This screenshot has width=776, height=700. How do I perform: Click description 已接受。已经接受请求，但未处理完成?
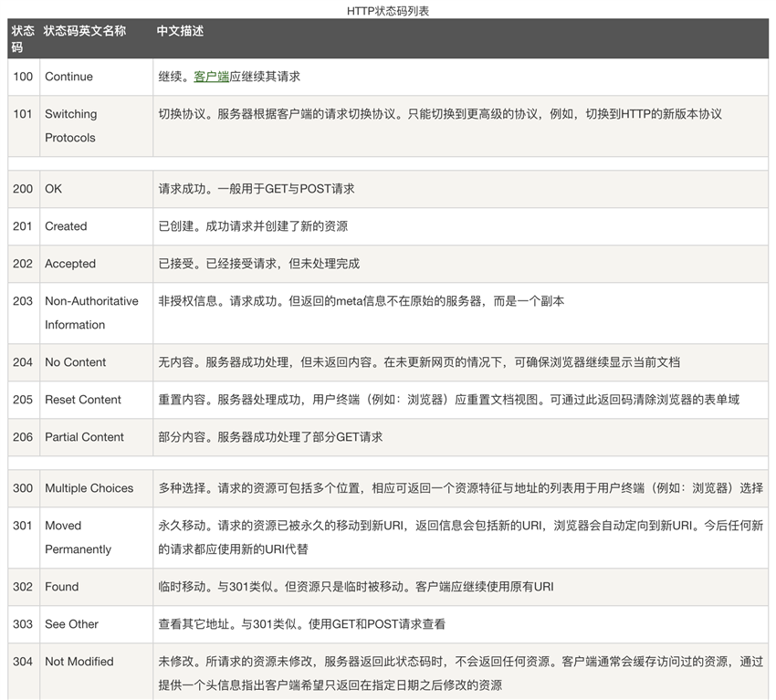[x=259, y=264]
